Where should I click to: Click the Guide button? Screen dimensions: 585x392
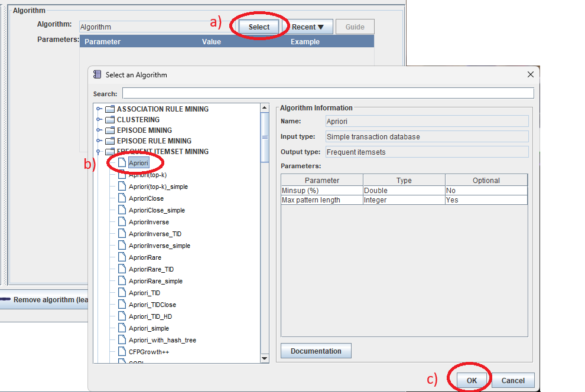(x=355, y=27)
